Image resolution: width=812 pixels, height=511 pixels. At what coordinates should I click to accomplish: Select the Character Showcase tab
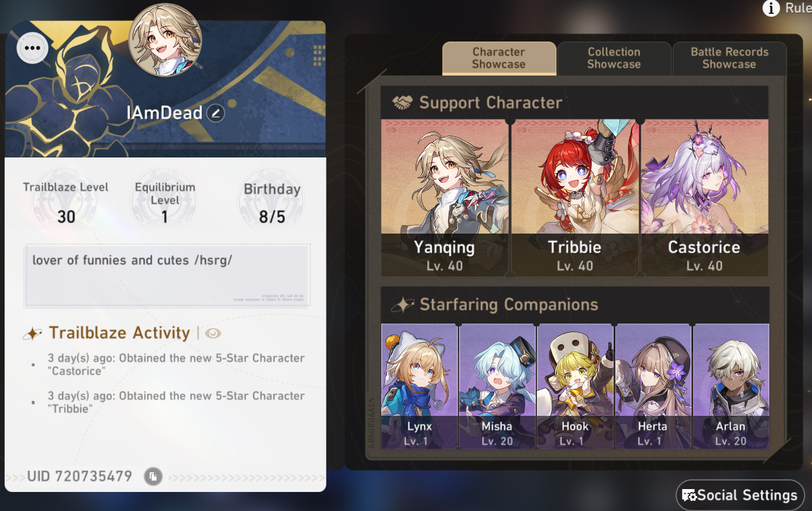click(499, 58)
